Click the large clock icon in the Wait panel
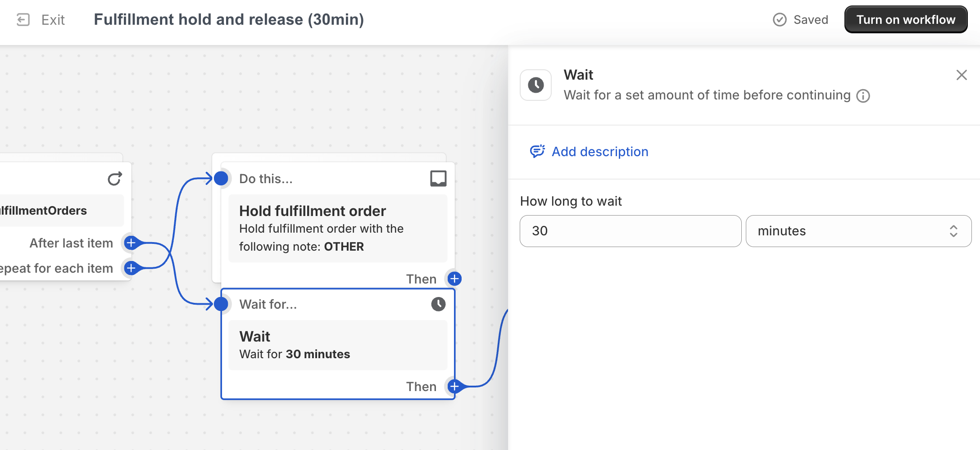 536,85
